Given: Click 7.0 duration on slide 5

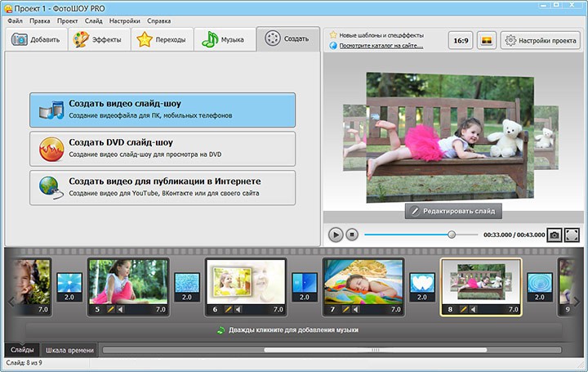Looking at the screenshot, I should point(161,310).
